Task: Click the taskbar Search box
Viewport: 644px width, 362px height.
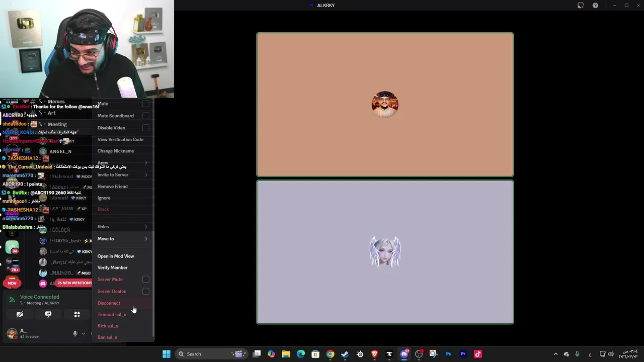Action: click(211, 354)
